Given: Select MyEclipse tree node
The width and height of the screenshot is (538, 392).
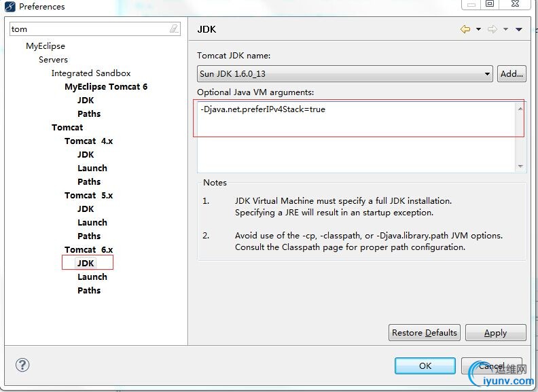Looking at the screenshot, I should pyautogui.click(x=46, y=46).
